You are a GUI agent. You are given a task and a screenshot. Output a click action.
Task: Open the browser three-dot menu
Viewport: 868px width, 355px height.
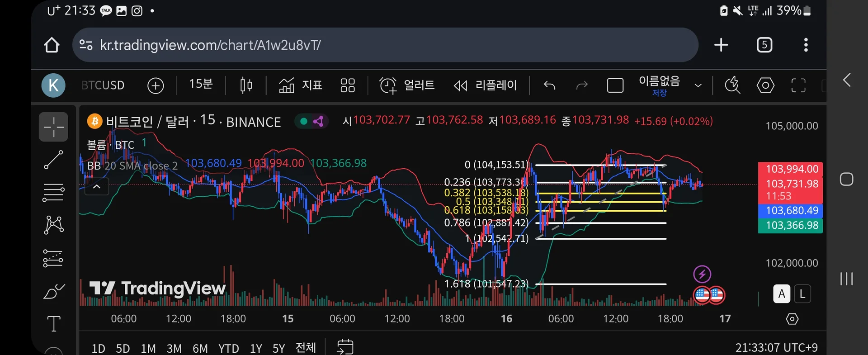(806, 45)
